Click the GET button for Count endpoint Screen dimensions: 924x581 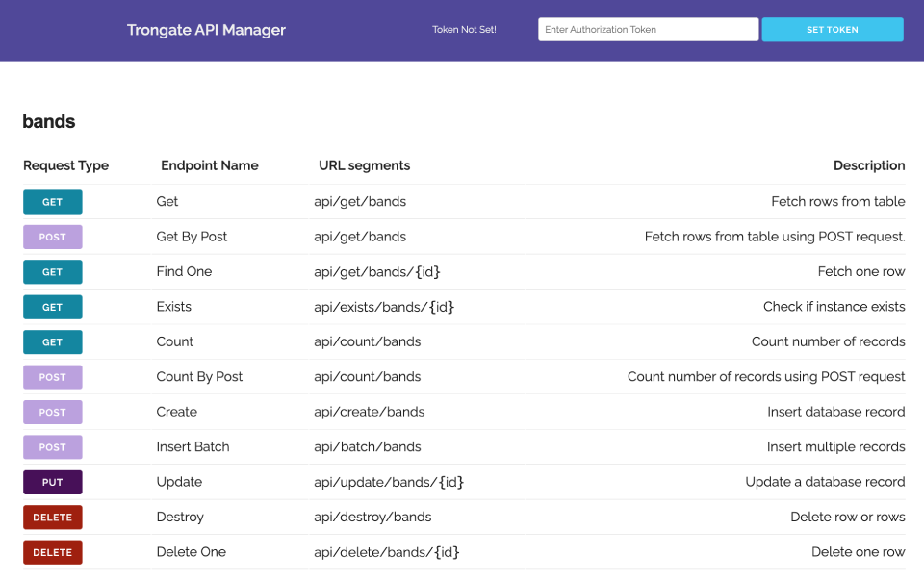point(52,342)
